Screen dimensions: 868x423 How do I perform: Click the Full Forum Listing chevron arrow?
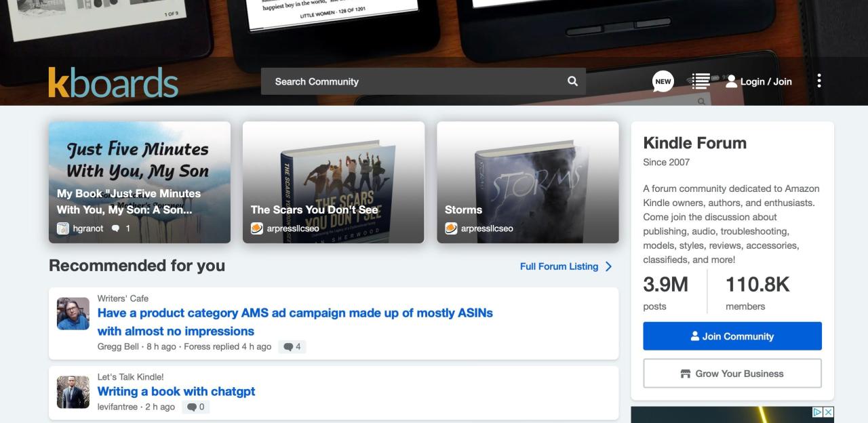pyautogui.click(x=608, y=266)
